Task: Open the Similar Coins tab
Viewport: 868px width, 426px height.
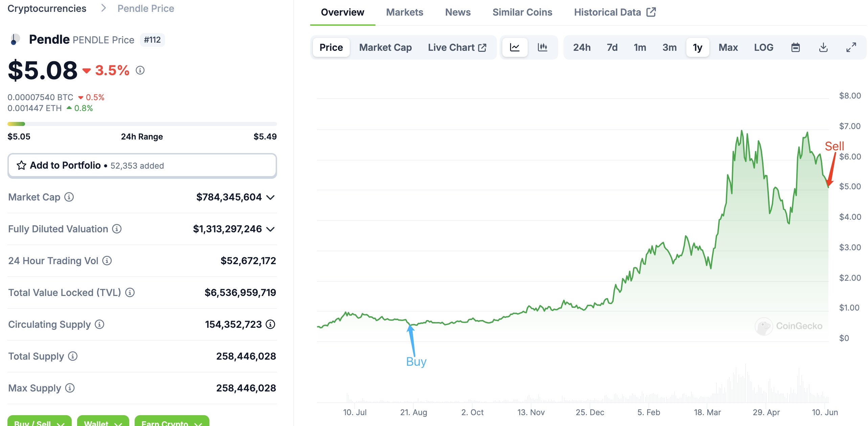Action: (x=522, y=12)
